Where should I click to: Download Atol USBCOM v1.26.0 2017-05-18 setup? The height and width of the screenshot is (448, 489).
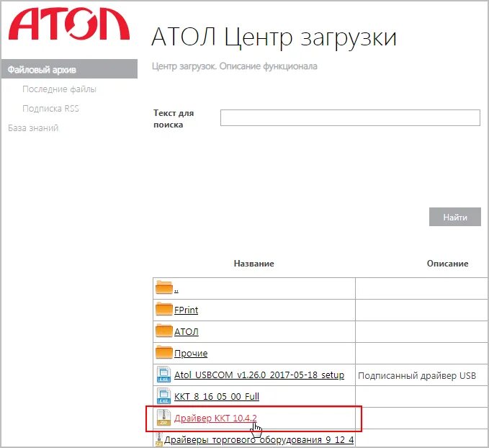(x=259, y=375)
